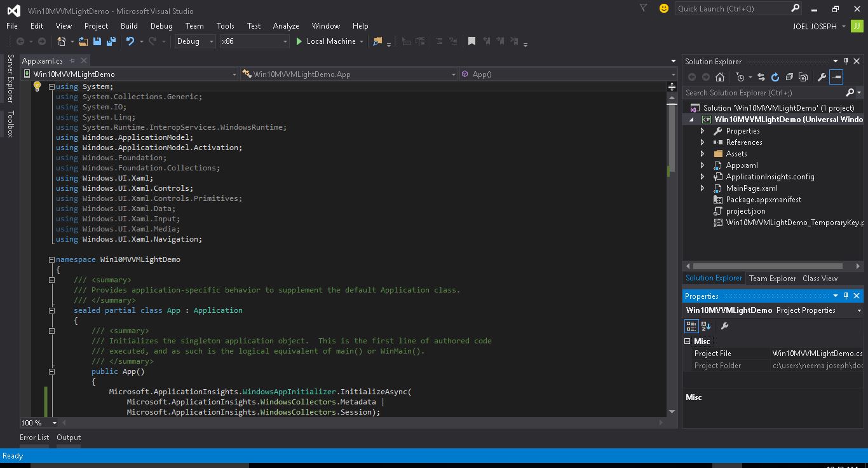This screenshot has height=468, width=868.
Task: Click the Find in Files toolbar icon
Action: (378, 41)
